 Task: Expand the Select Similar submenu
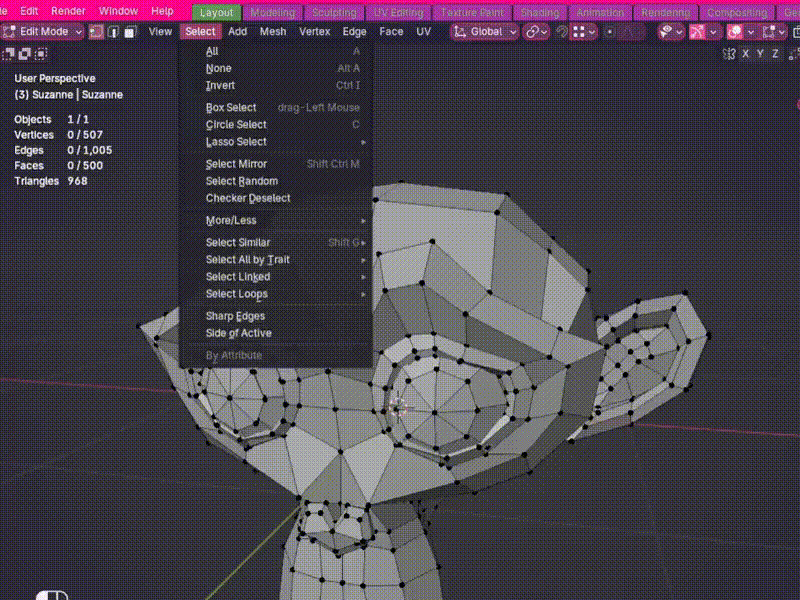(276, 242)
